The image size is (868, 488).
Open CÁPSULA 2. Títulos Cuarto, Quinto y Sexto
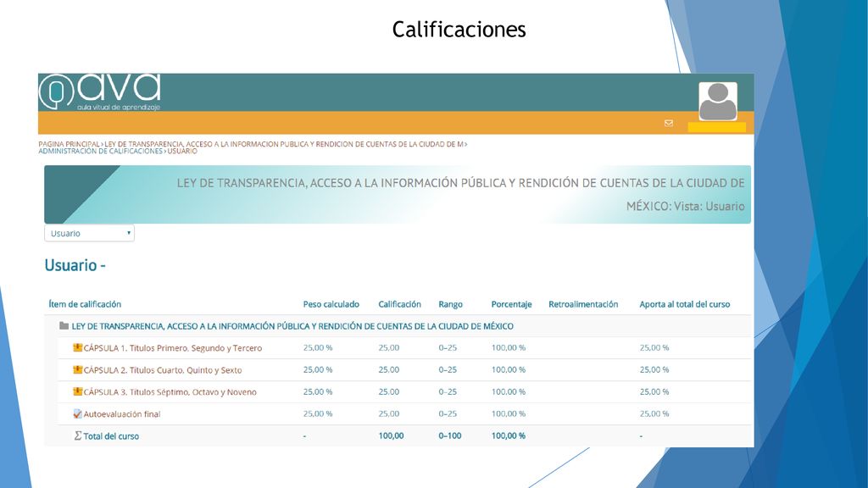tap(163, 370)
